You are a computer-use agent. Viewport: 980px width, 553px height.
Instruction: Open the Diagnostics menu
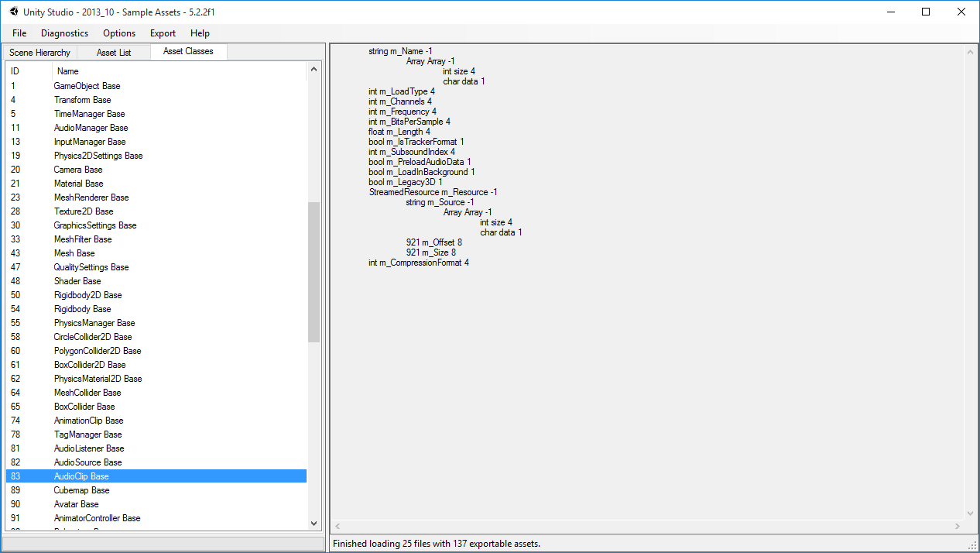click(64, 33)
